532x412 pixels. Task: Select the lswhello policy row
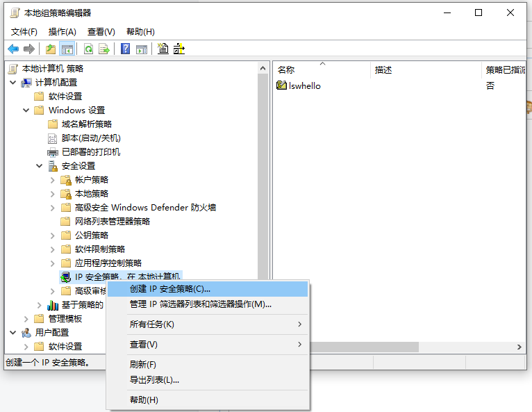[399, 85]
